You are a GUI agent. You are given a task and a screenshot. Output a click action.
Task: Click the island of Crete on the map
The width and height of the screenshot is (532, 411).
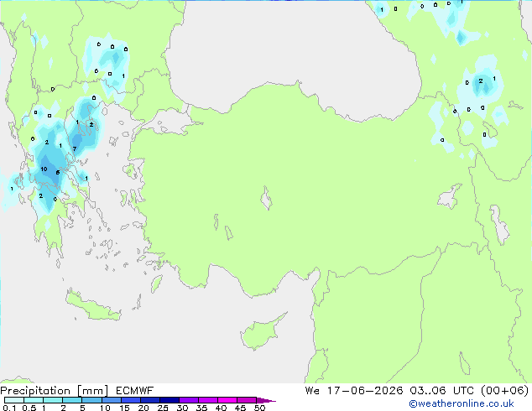click(93, 307)
